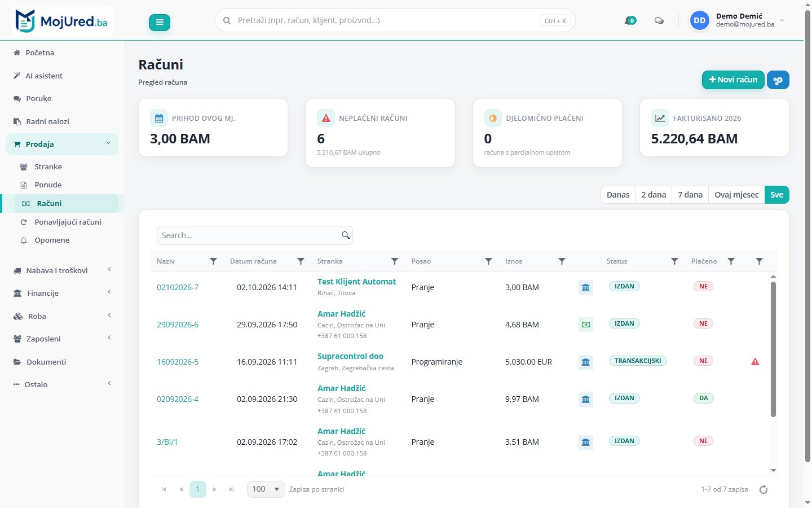
Task: Click the search magnifier icon in table search
Action: click(x=346, y=235)
